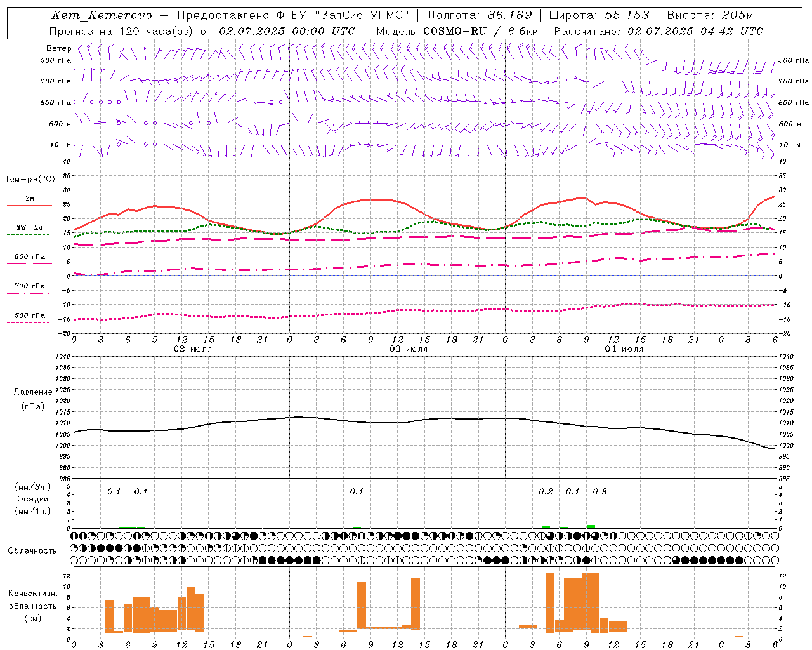
Task: Click the Прогноз на 120 часа(ов) text
Action: tap(122, 31)
